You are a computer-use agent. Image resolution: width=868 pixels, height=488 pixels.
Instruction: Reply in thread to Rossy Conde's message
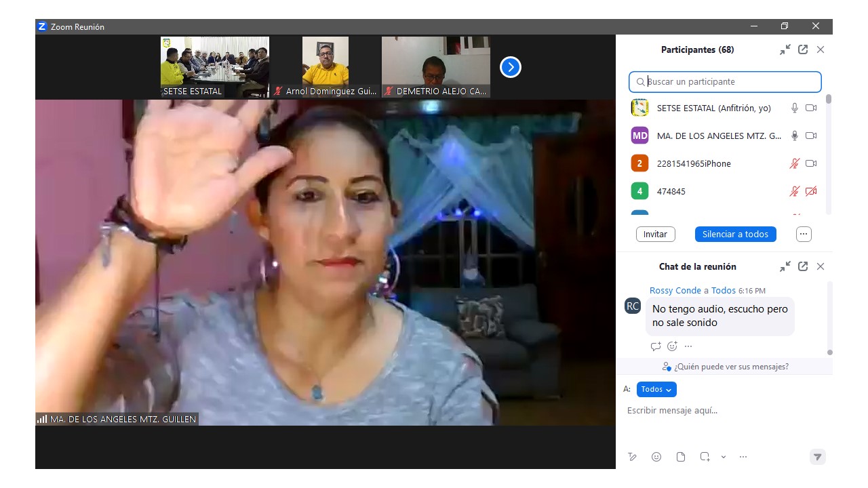tap(656, 346)
